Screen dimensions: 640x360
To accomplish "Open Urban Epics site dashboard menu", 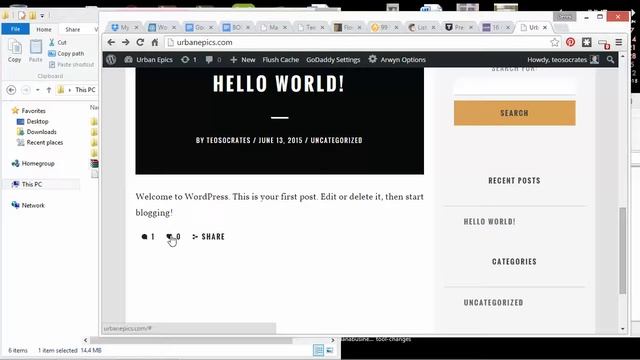I will point(149,60).
